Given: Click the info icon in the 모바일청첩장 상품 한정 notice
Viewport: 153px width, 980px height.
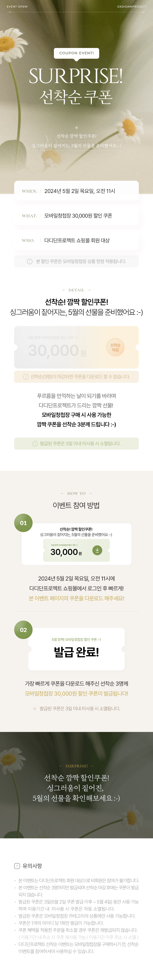Looking at the screenshot, I should (30, 261).
